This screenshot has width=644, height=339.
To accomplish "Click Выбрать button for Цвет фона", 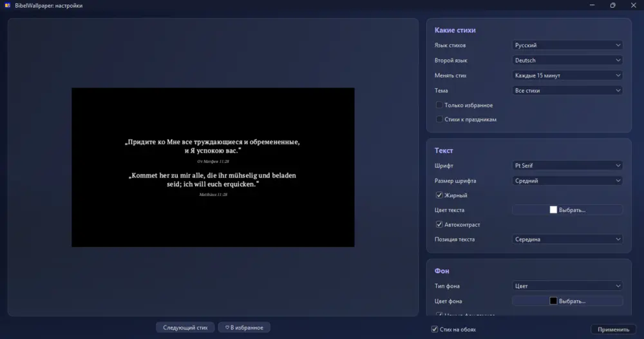I will tap(567, 301).
